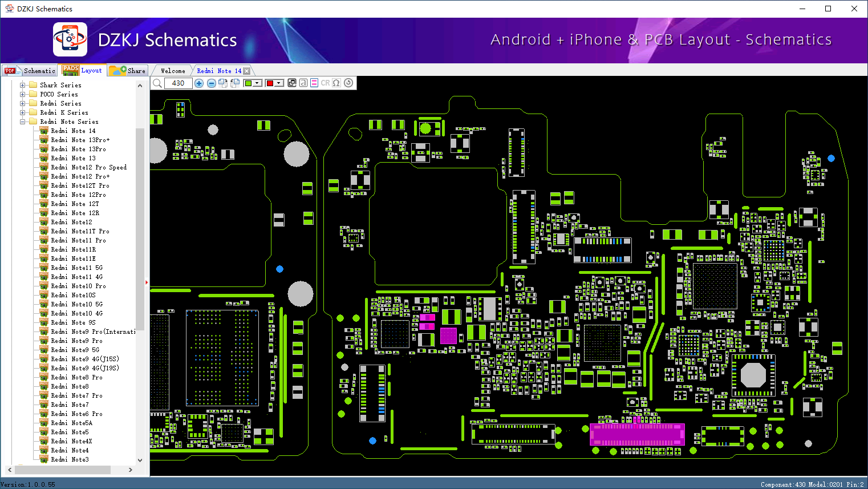
Task: Click the board icon beside Redmi Note10S
Action: click(x=44, y=295)
